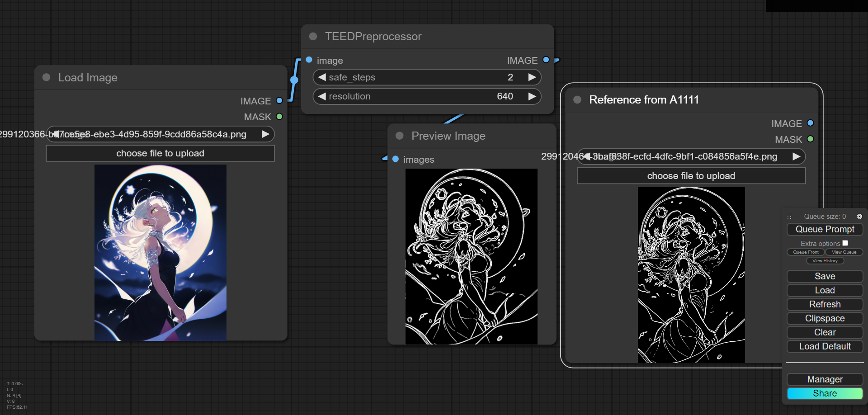Click the gradient Share button
The width and height of the screenshot is (868, 415).
[825, 393]
